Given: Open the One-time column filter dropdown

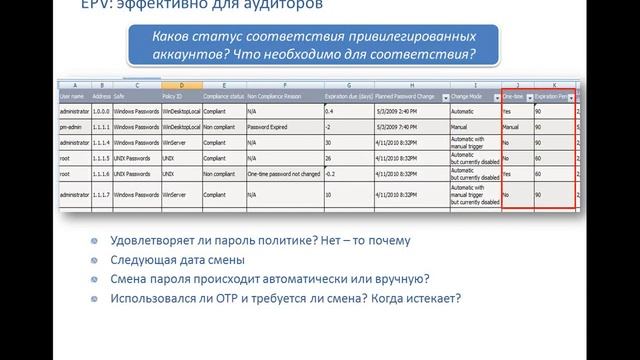Looking at the screenshot, I should pyautogui.click(x=530, y=98).
